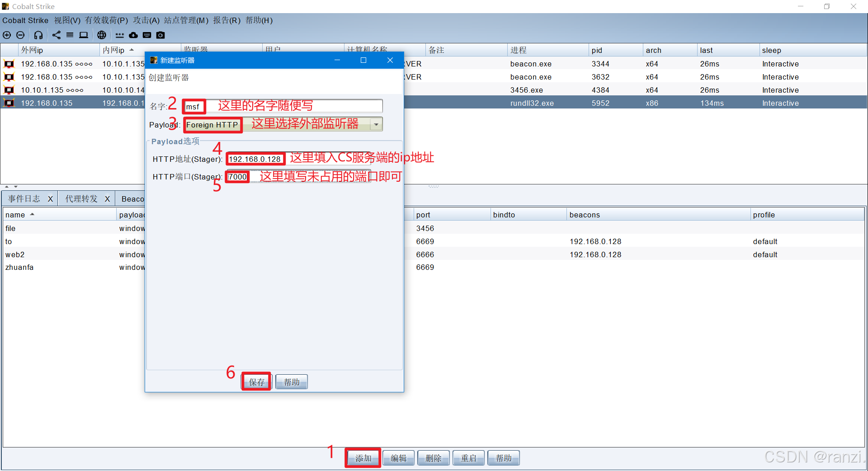Image resolution: width=868 pixels, height=471 pixels.
Task: Open the Payload dropdown arrow
Action: 376,124
